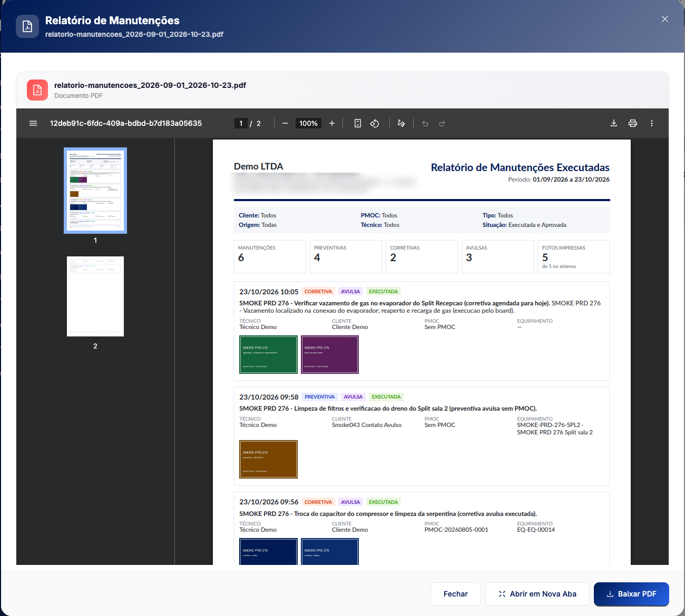The width and height of the screenshot is (685, 616).
Task: Click the fit to page icon
Action: 358,123
